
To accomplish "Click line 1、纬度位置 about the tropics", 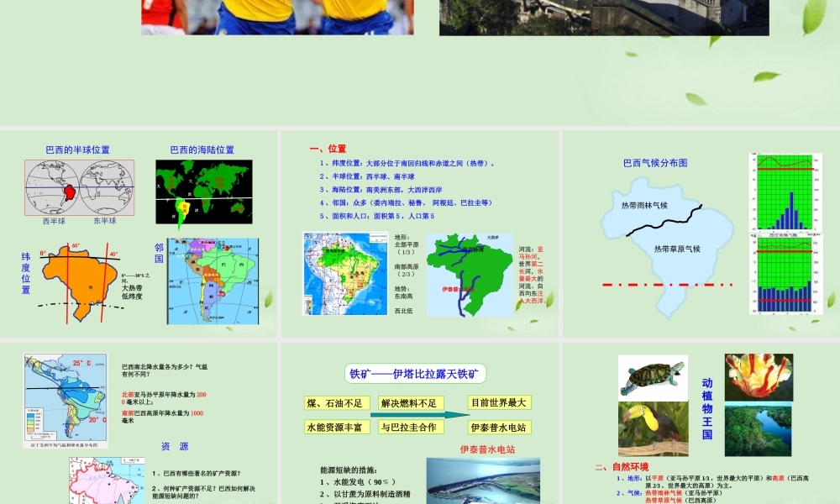I will pos(408,163).
